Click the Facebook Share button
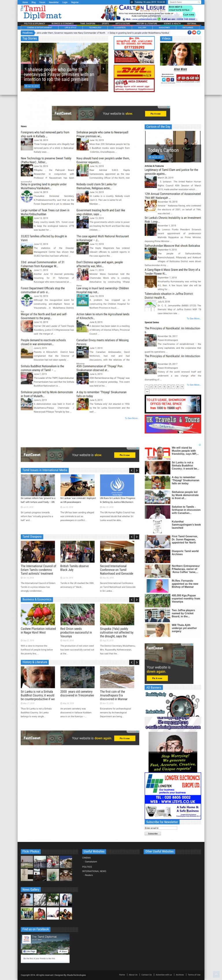 pos(63,951)
